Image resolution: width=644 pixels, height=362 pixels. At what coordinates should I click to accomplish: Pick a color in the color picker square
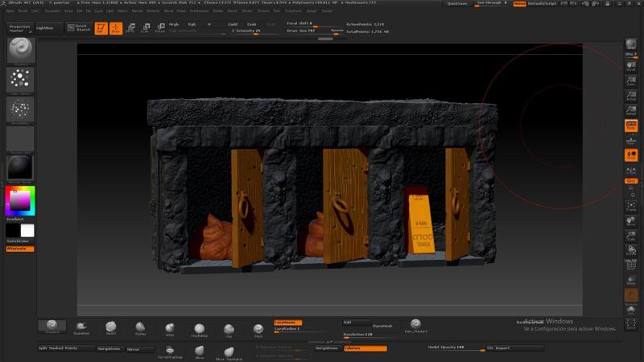pos(20,200)
